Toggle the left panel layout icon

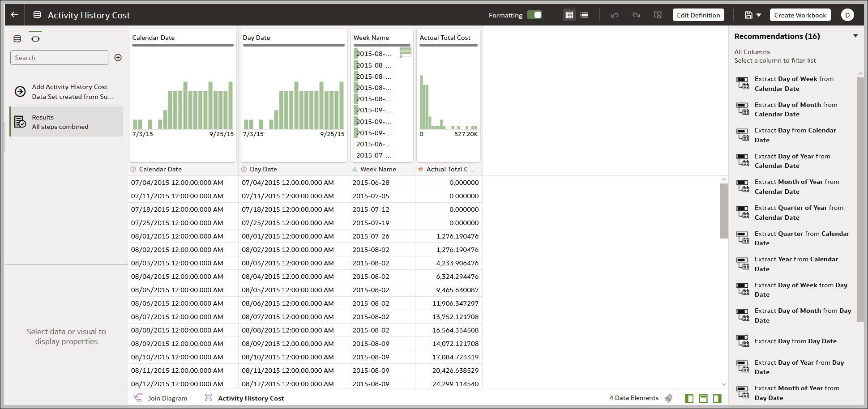pos(689,398)
